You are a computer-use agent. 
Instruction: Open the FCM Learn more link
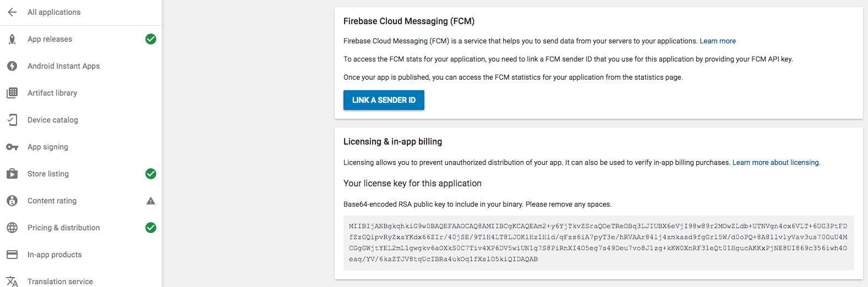(x=717, y=41)
